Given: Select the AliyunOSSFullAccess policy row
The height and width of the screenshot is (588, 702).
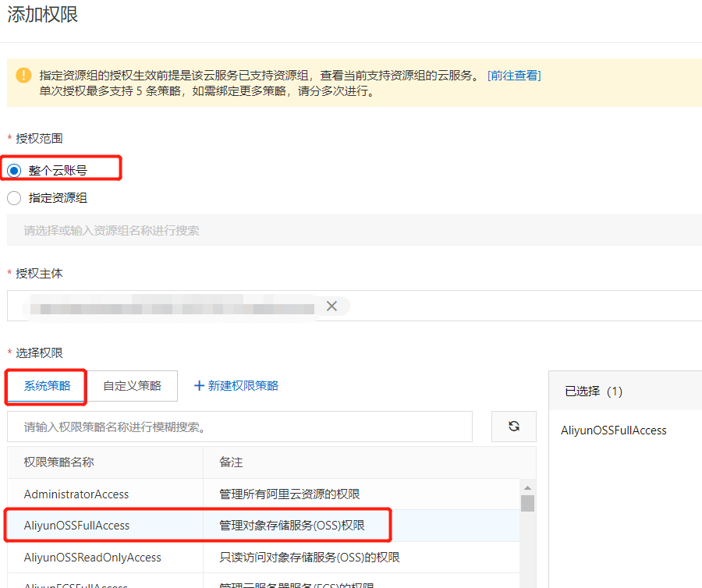Looking at the screenshot, I should pyautogui.click(x=264, y=526).
